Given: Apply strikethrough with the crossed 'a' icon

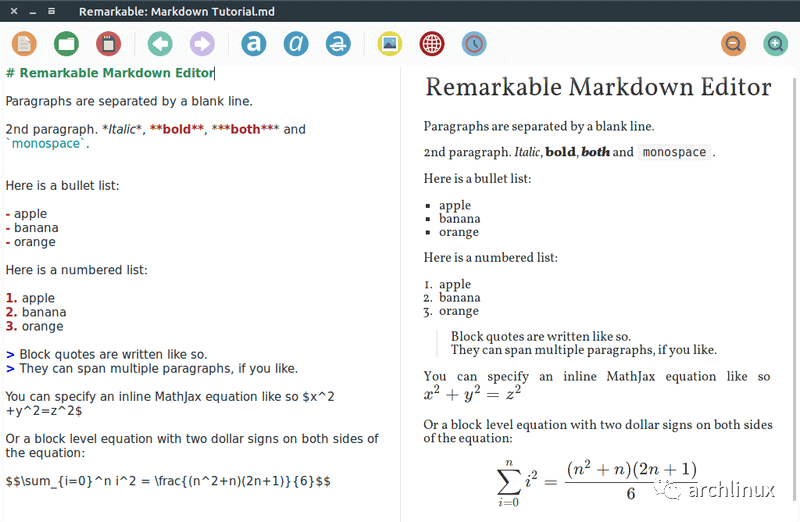Looking at the screenshot, I should [x=338, y=44].
